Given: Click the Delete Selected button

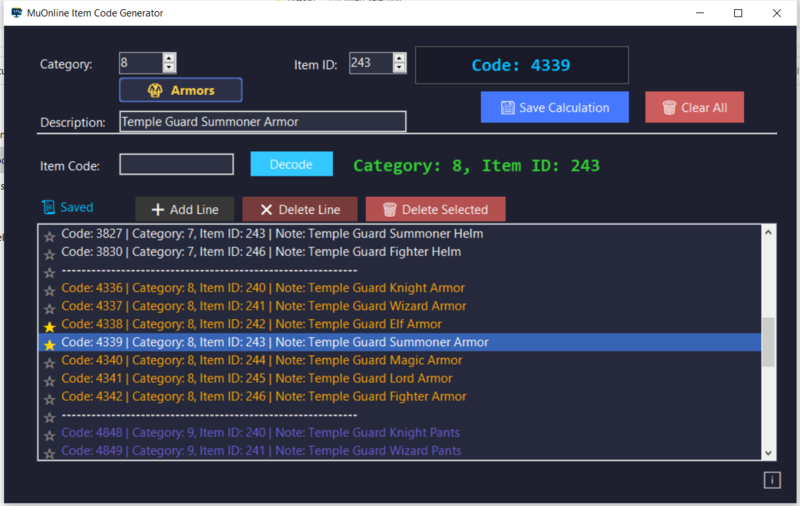Looking at the screenshot, I should [436, 209].
